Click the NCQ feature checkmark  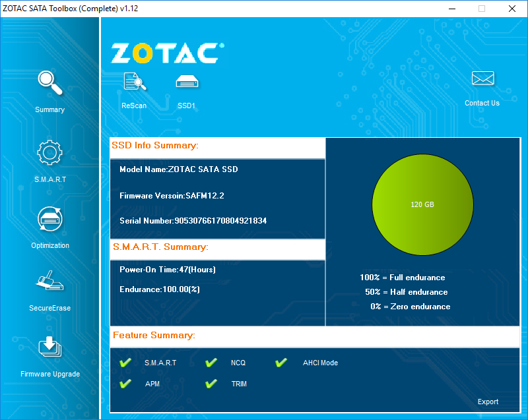coord(211,363)
